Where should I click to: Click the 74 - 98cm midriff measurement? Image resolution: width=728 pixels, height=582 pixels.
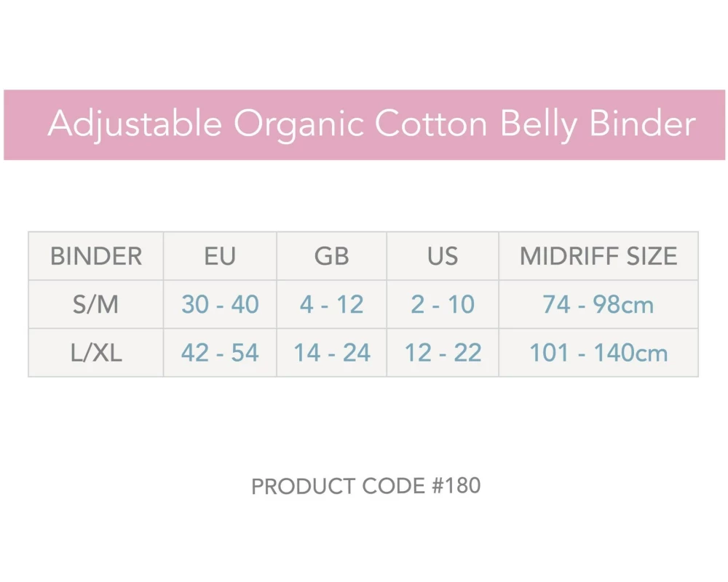[598, 304]
